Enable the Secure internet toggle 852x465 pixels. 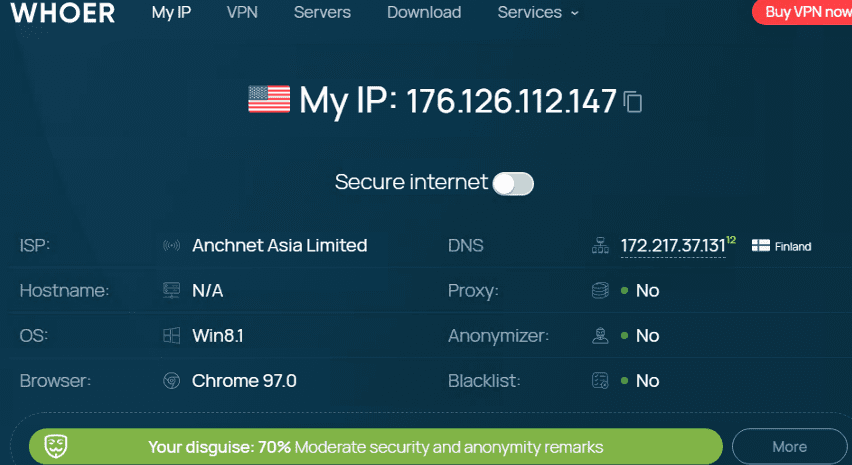[514, 183]
